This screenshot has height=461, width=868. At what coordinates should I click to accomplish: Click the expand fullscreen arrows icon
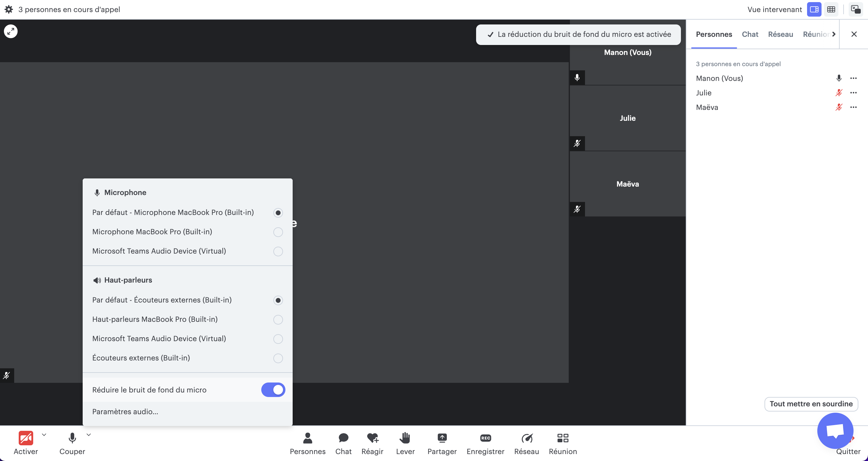(x=11, y=31)
